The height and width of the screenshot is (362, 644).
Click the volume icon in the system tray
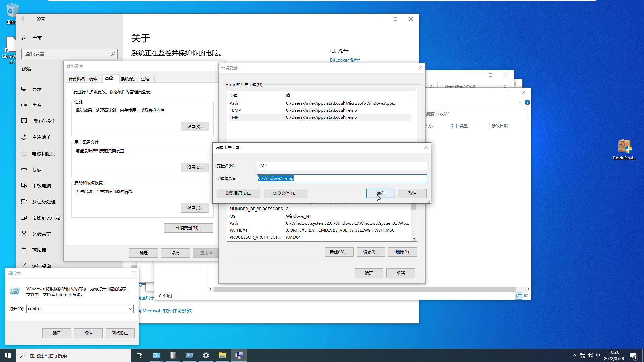click(590, 355)
